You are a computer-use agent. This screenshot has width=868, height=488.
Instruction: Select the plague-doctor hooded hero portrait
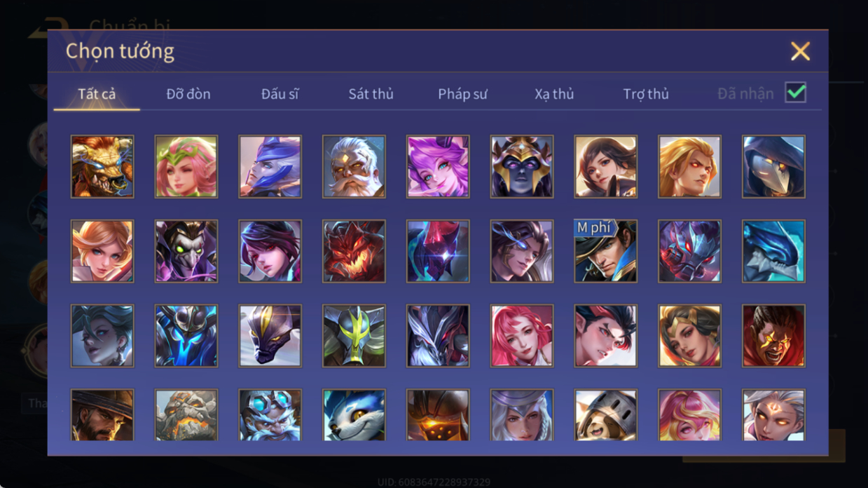coord(773,167)
